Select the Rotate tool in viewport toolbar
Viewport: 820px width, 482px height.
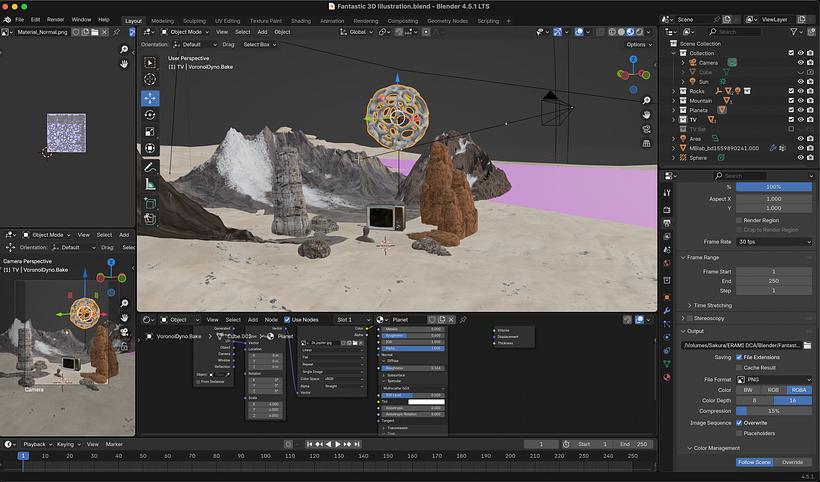coord(150,115)
